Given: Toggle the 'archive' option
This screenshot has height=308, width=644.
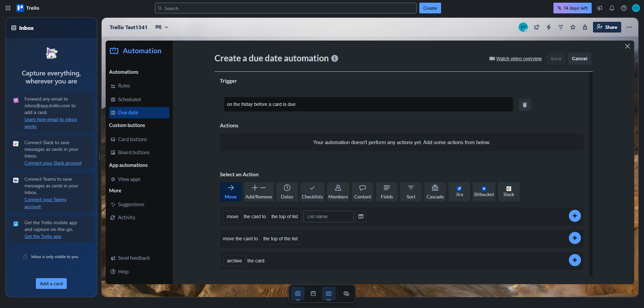Looking at the screenshot, I should point(234,261).
